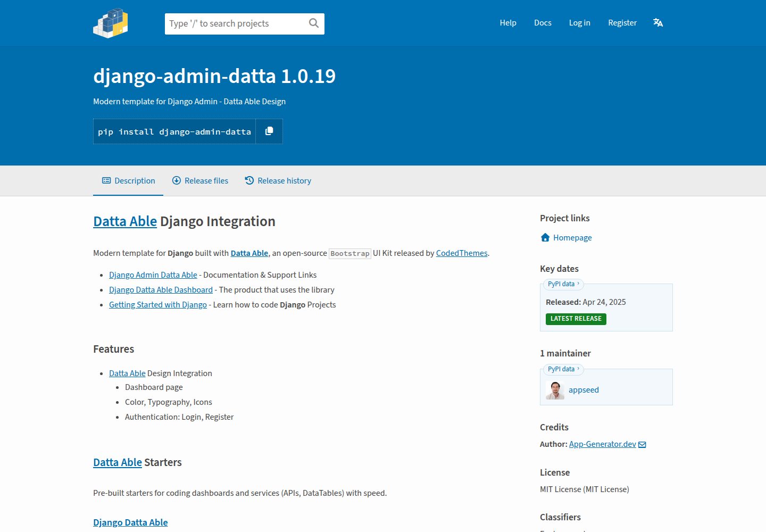Open Getting Started with Django link

click(158, 305)
